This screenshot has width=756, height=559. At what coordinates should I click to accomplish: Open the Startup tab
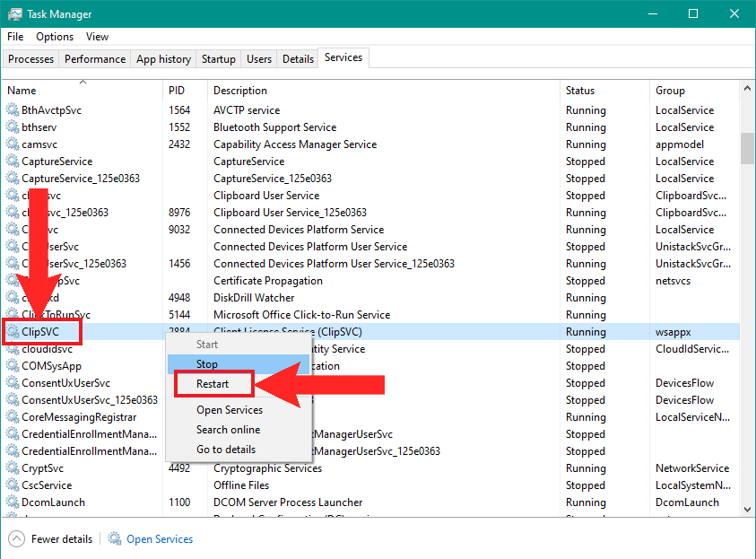click(219, 59)
